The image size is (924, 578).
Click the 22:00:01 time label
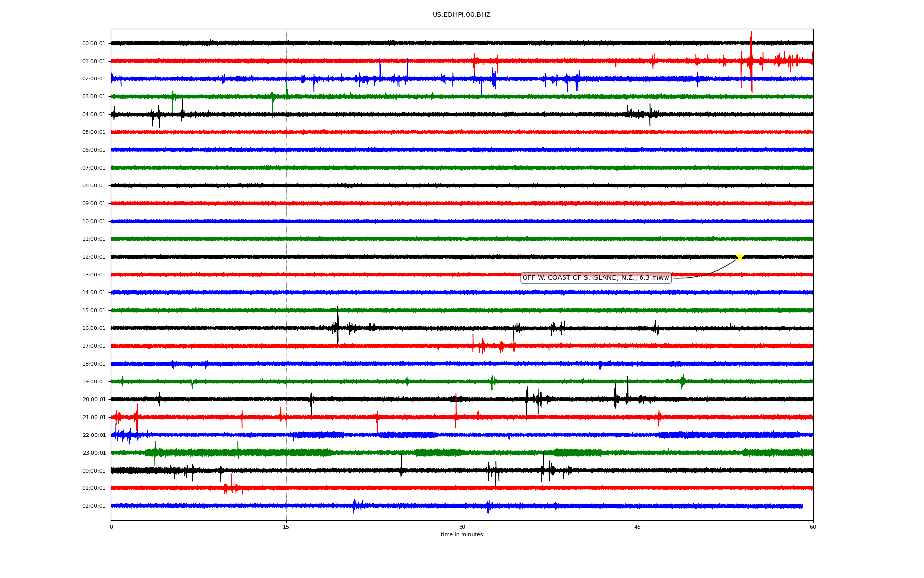(94, 435)
